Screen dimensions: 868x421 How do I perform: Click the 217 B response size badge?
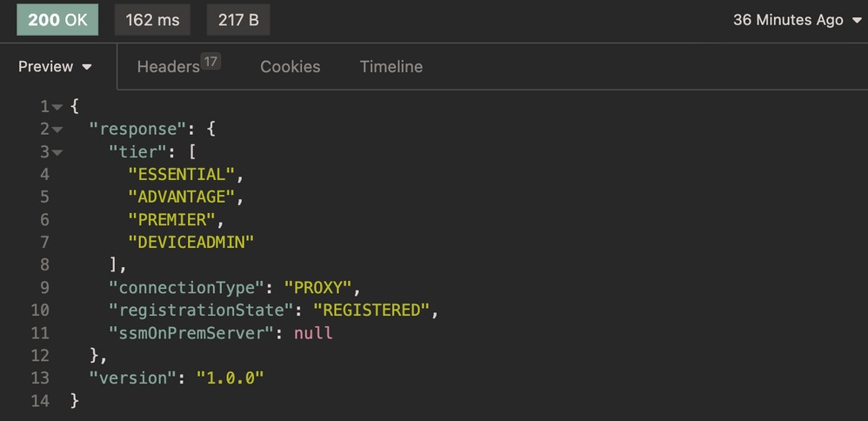(x=237, y=20)
